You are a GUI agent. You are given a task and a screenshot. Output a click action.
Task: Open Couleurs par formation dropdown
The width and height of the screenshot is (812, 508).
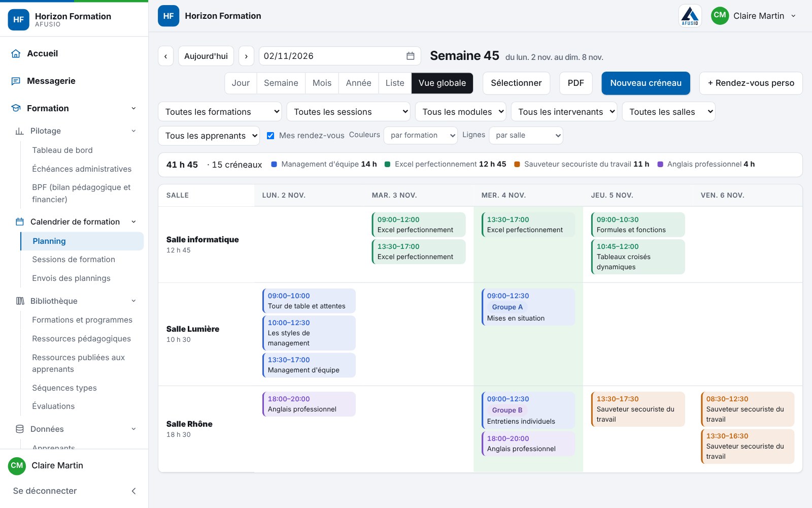[x=421, y=135]
